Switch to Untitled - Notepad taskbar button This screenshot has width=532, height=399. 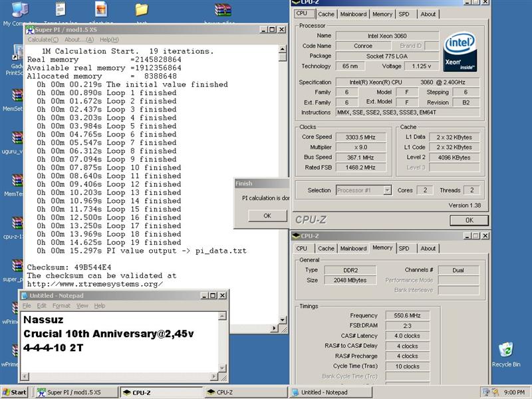click(x=331, y=392)
